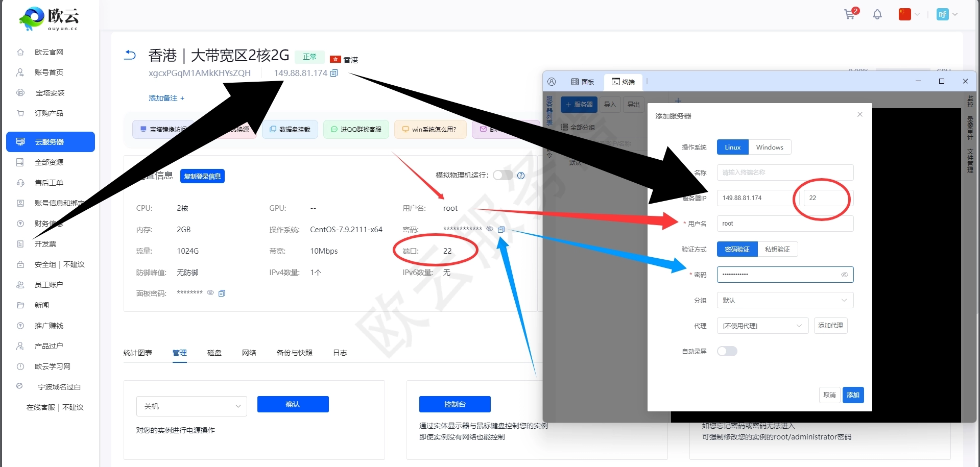Switch to the 磁盘 tab

[214, 352]
